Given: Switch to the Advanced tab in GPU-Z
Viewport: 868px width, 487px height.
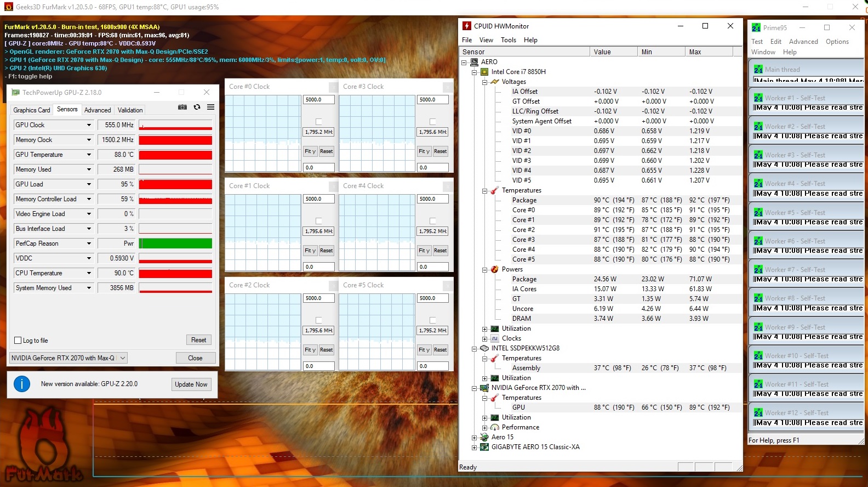Looking at the screenshot, I should tap(98, 110).
